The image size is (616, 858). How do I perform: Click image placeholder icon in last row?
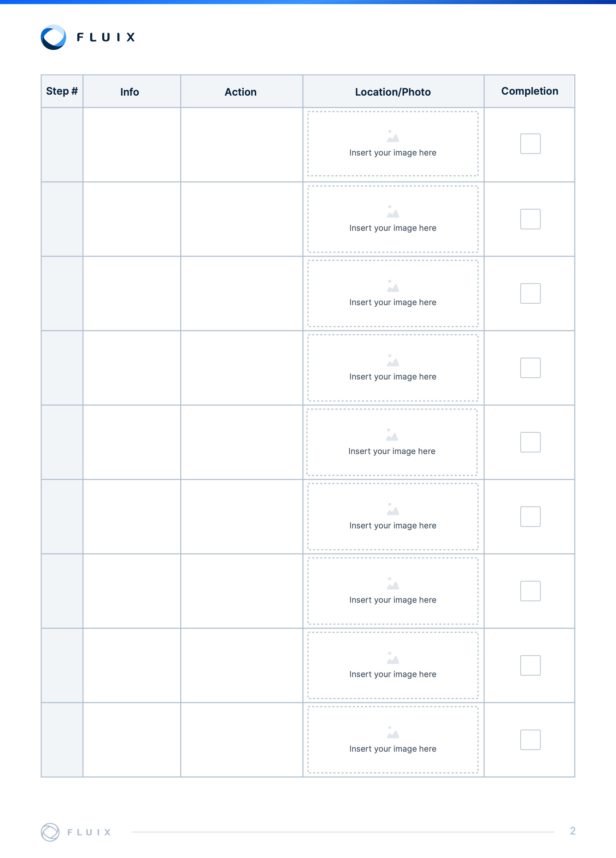pos(392,732)
